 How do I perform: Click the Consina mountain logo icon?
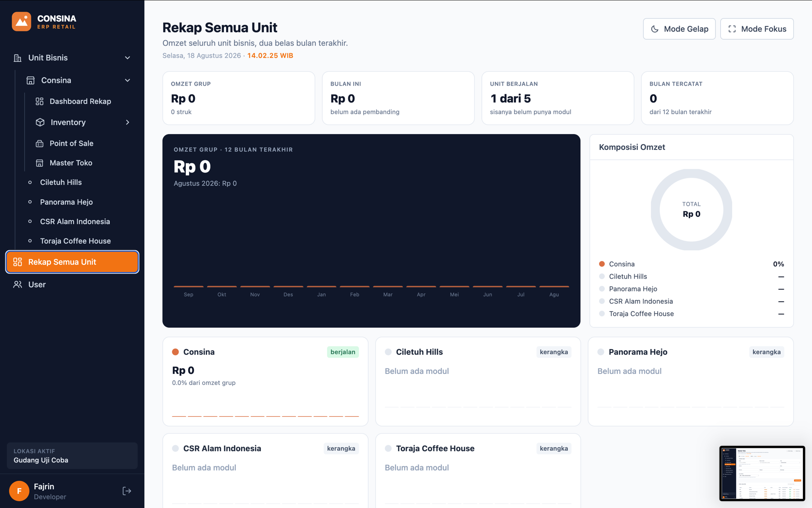click(21, 22)
